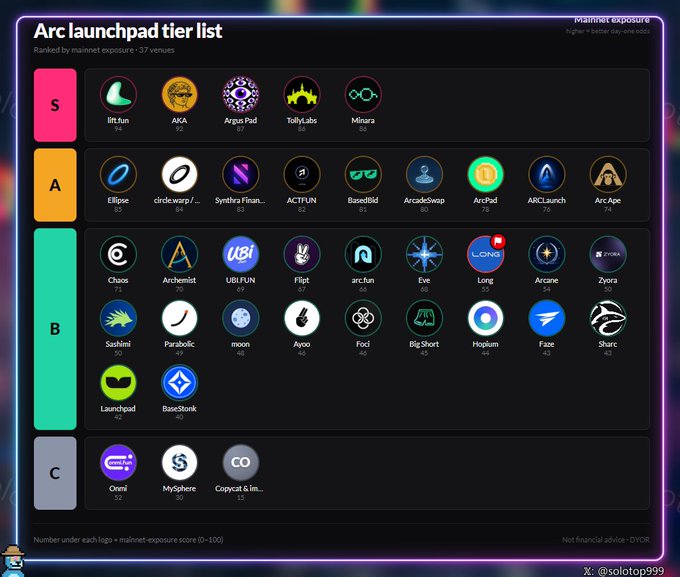Select the ArcadeSwap joystick icon
This screenshot has height=577, width=680.
pyautogui.click(x=424, y=174)
